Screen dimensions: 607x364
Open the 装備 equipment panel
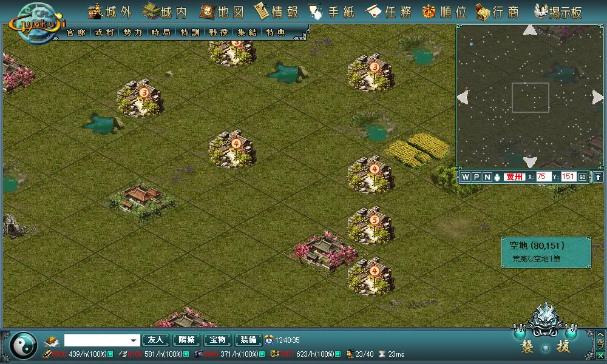(248, 340)
